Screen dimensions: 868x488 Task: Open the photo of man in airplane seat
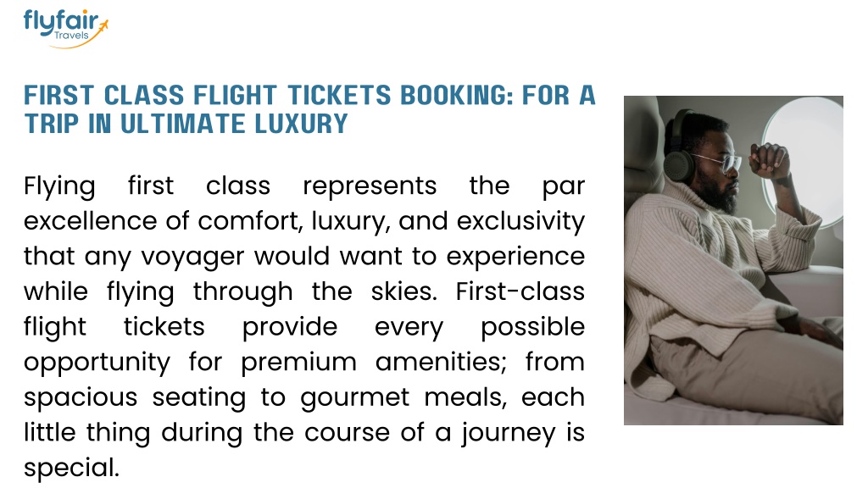[x=733, y=260]
